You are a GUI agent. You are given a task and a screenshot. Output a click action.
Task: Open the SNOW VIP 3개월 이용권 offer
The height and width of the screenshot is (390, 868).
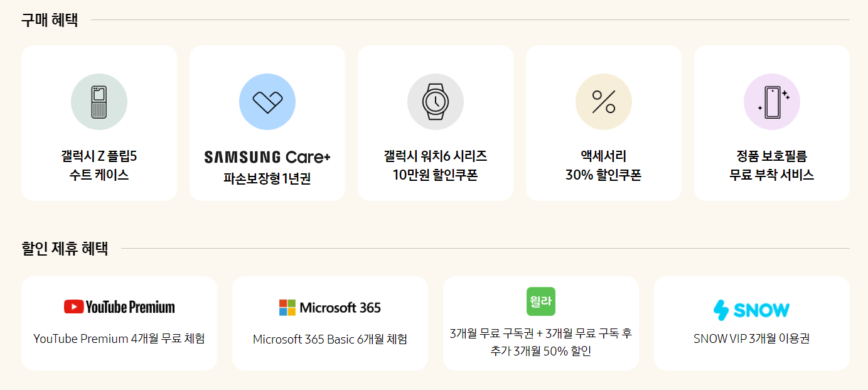point(751,323)
